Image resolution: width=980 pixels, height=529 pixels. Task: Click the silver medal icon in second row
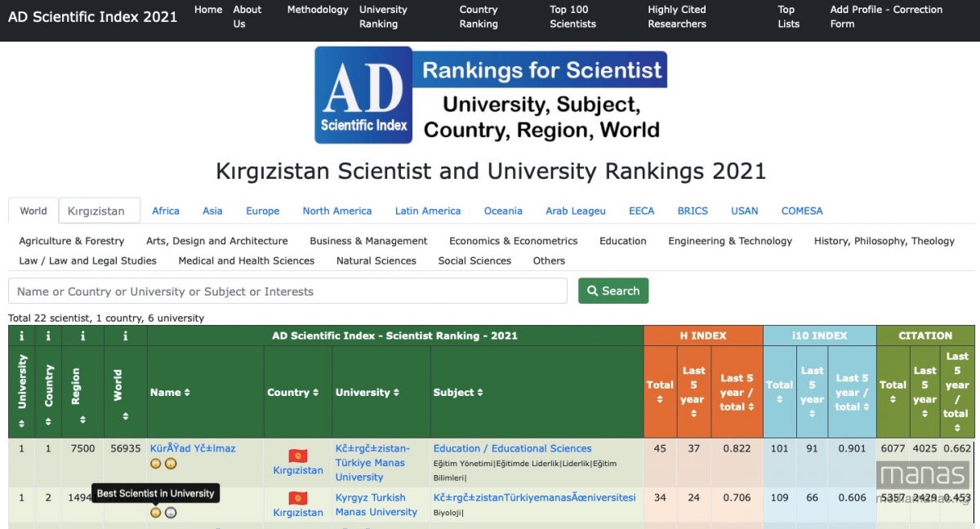point(170,513)
